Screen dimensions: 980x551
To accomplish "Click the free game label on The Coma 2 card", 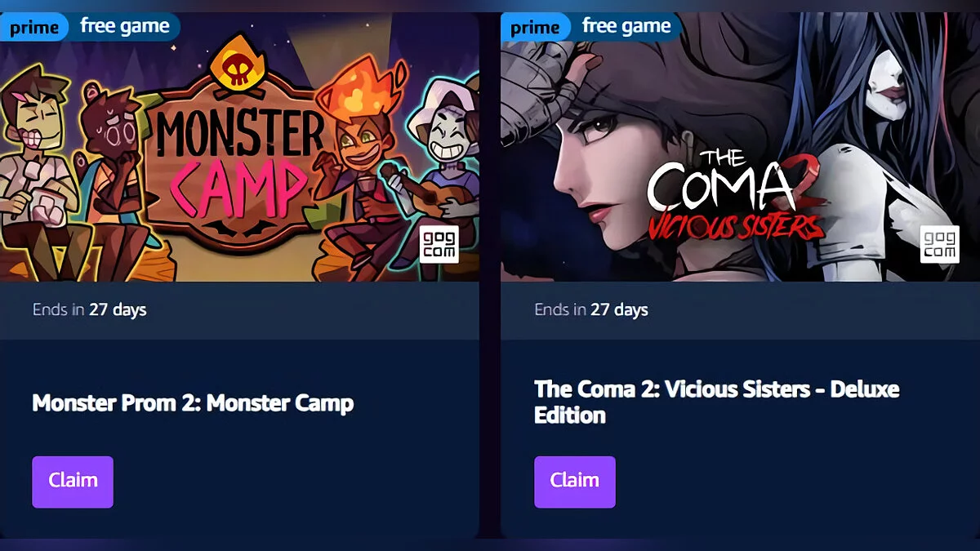I will click(626, 27).
